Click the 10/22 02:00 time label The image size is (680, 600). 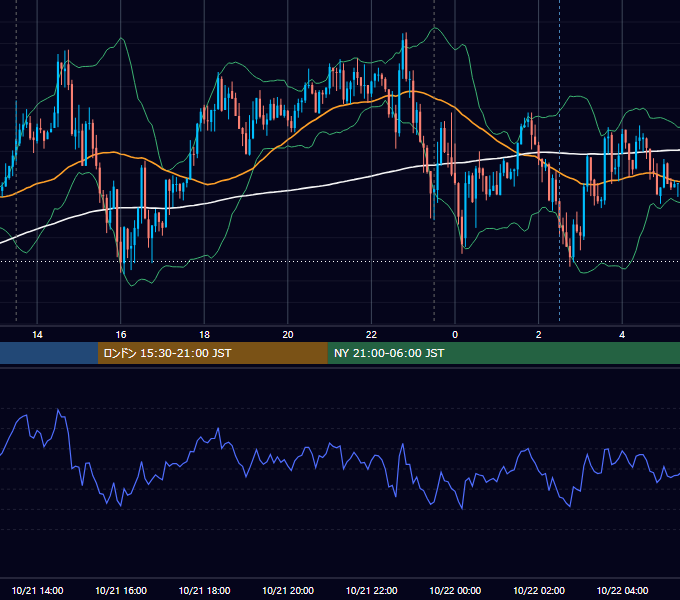point(539,590)
